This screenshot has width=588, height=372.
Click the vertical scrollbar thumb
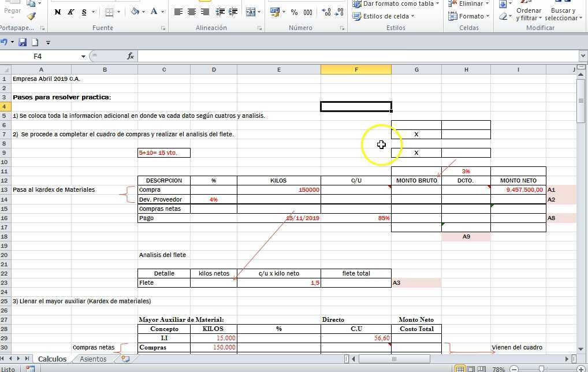pos(581,101)
